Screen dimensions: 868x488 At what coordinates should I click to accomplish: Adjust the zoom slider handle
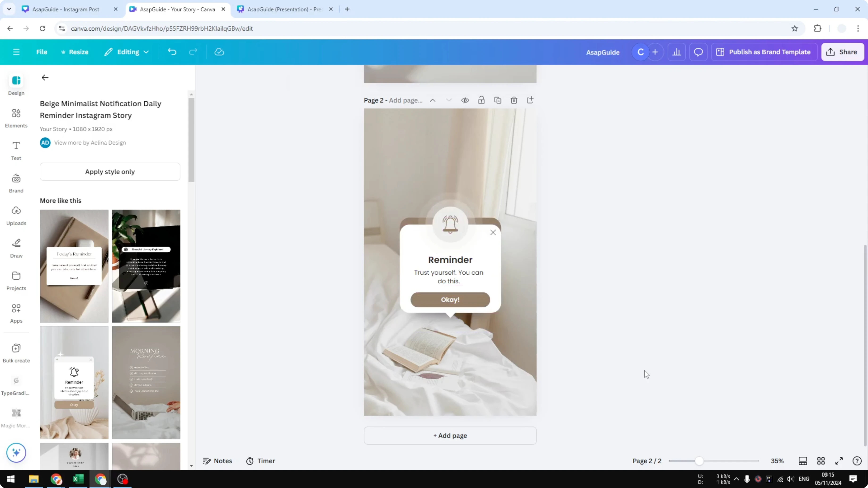[x=700, y=461]
